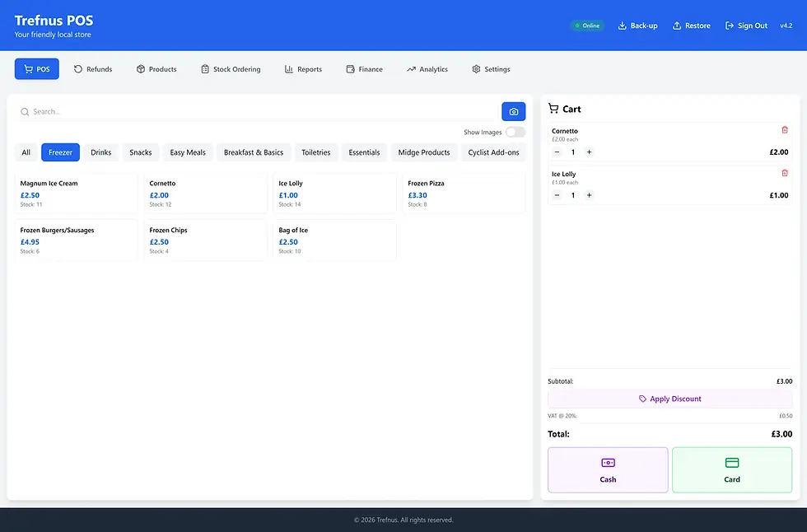The height and width of the screenshot is (532, 807).
Task: Show Toiletries category products
Action: [316, 152]
